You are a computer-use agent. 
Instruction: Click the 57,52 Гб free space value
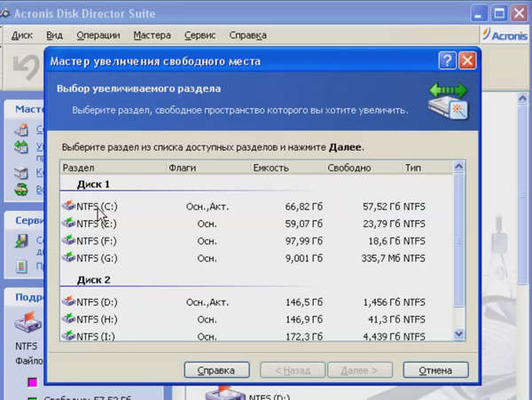click(x=381, y=207)
